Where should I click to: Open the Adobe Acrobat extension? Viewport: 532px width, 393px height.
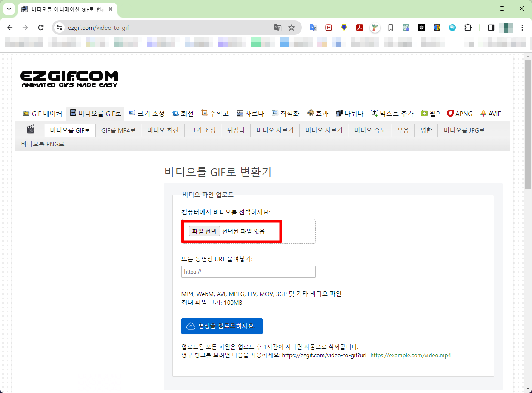click(360, 28)
